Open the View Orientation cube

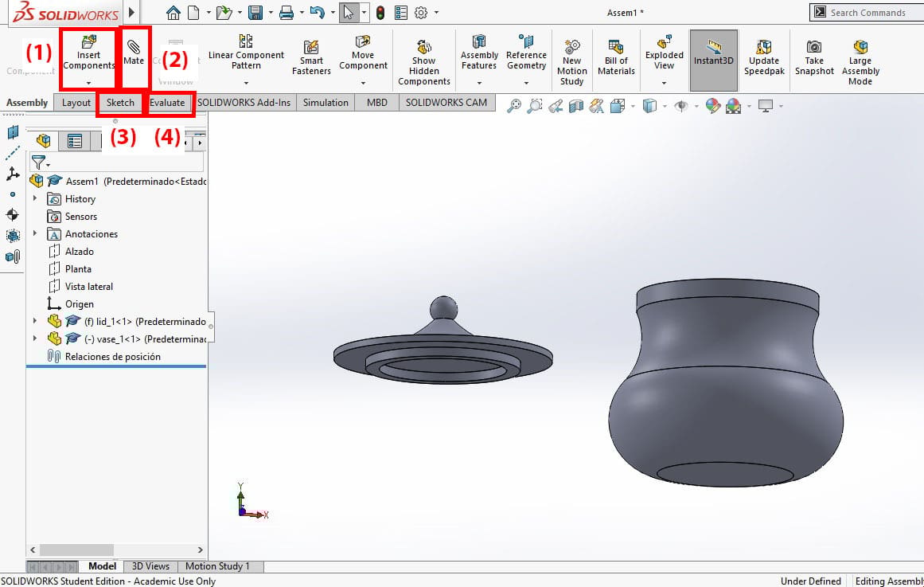click(x=617, y=106)
